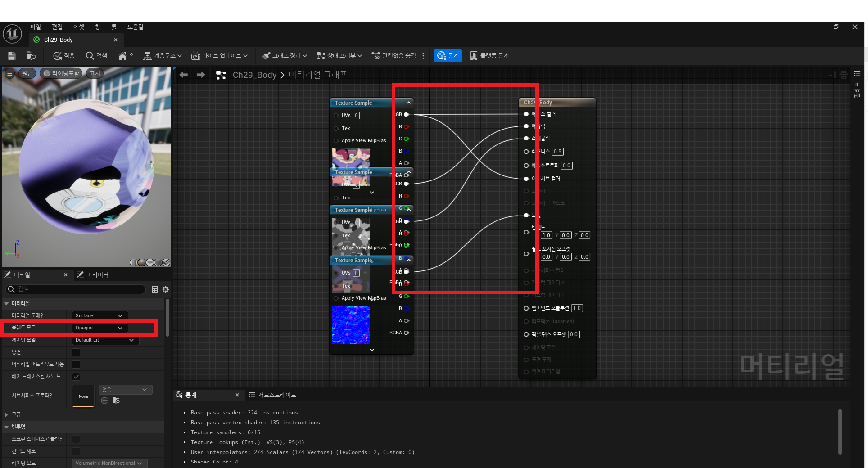The image size is (868, 468).
Task: Open the Blend Mode Opaque dropdown
Action: point(99,328)
